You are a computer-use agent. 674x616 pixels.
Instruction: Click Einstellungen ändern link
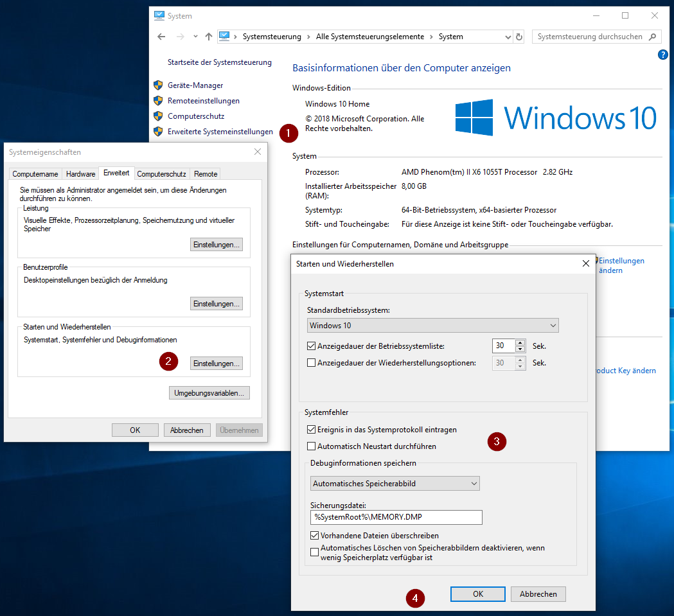point(621,265)
